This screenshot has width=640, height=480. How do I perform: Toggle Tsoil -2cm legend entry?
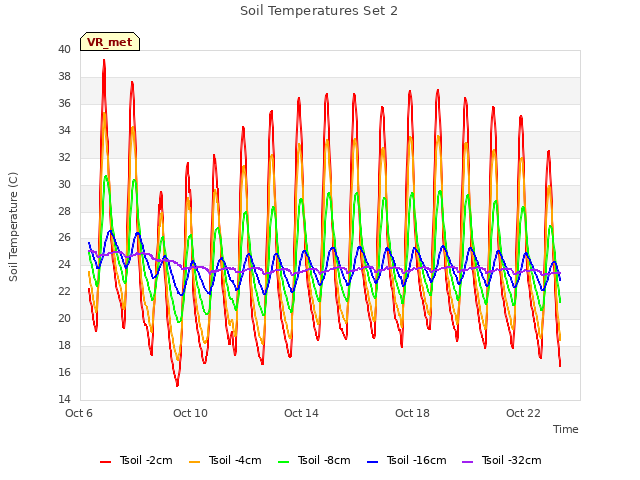coord(136,460)
